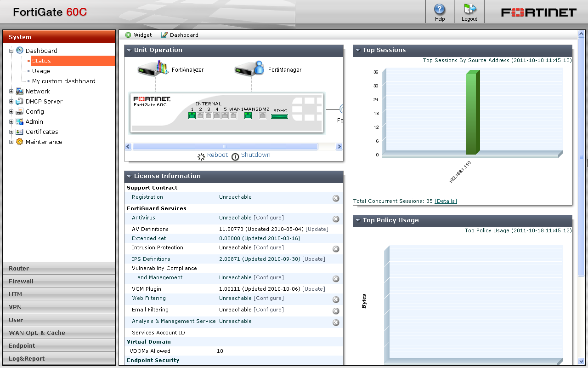The image size is (588, 368).
Task: Collapse the Top Policy Usage widget
Action: pyautogui.click(x=358, y=220)
